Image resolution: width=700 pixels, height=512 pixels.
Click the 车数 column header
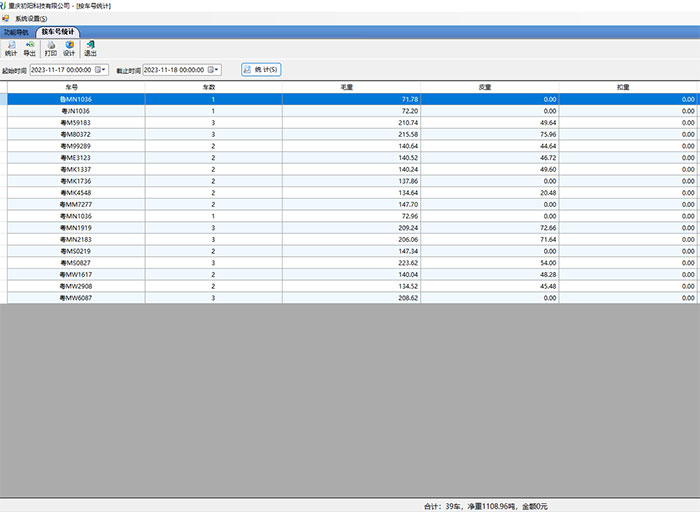tap(213, 88)
